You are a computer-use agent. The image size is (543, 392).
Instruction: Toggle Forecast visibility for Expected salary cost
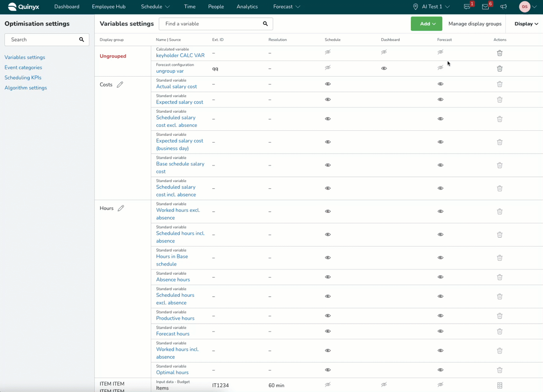tap(440, 99)
